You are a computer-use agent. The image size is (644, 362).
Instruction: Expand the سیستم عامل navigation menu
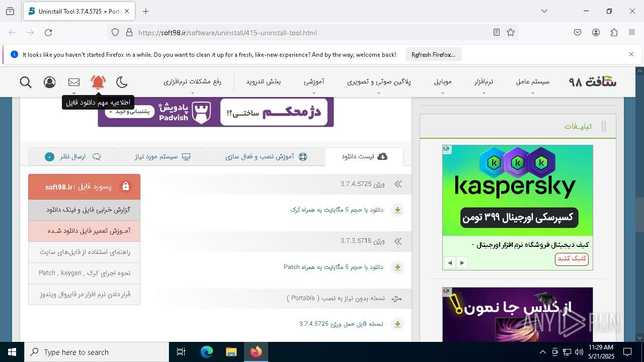coord(532,81)
